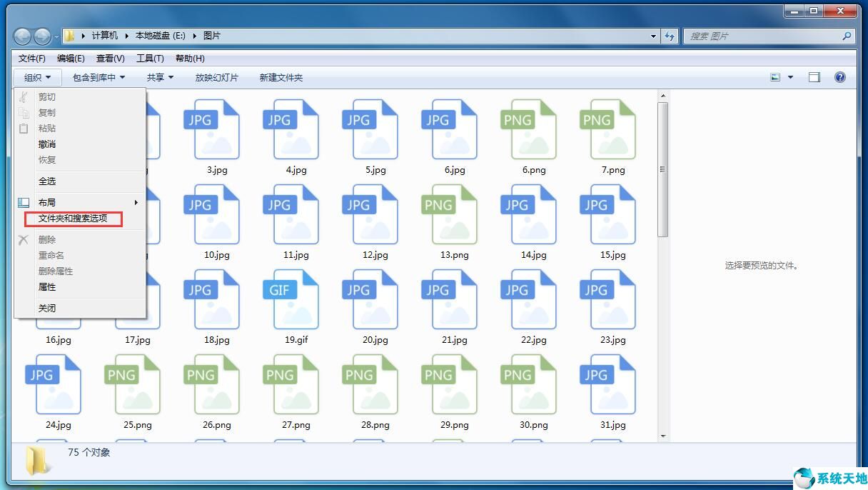Click the 搜索 图片 search field
This screenshot has height=490, width=868.
(761, 36)
